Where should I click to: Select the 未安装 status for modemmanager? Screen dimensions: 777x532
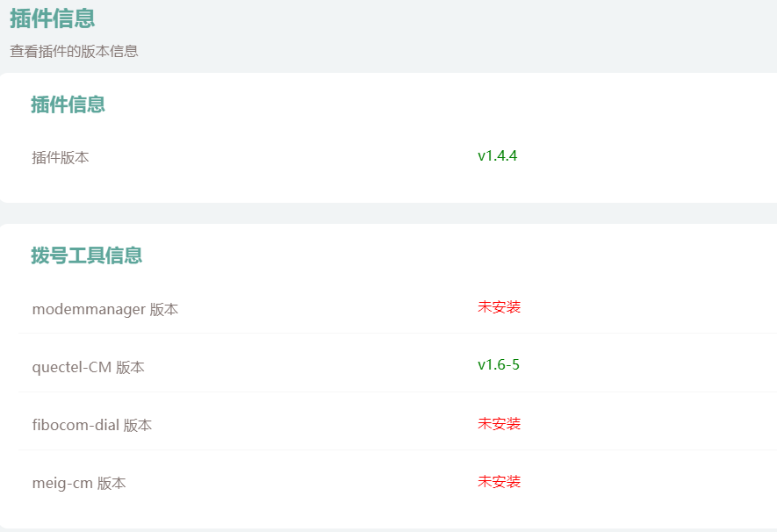(499, 307)
